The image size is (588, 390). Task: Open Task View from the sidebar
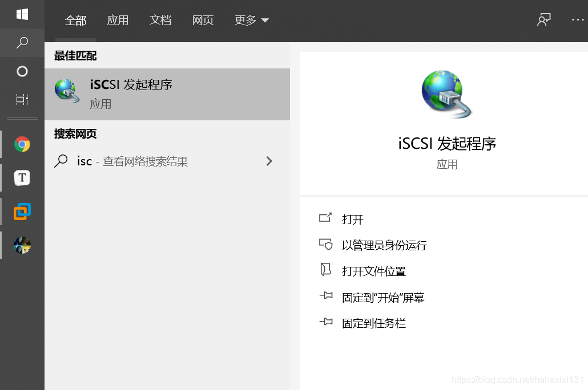pos(22,99)
